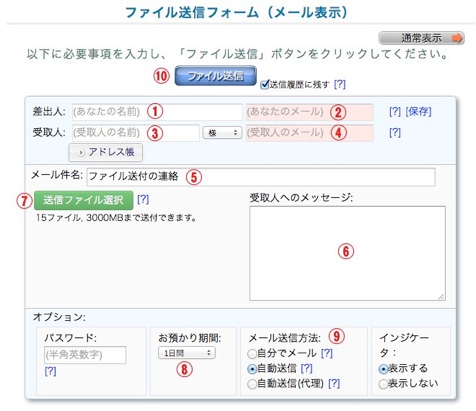Select the 自分でメール radio option
Viewport: 476px width, 411px height.
coord(252,354)
